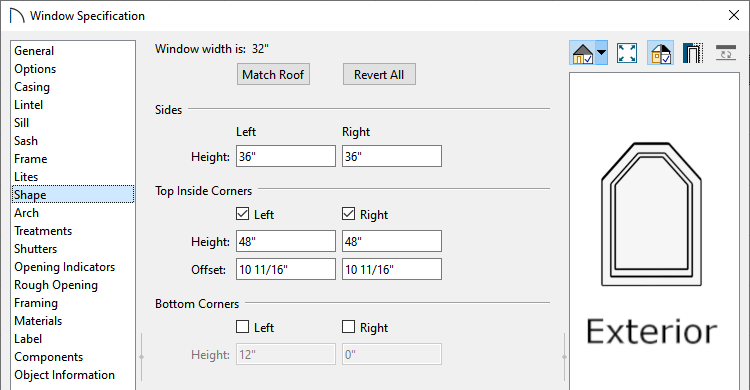The height and width of the screenshot is (390, 750).
Task: Open the Options panel
Action: (73, 69)
